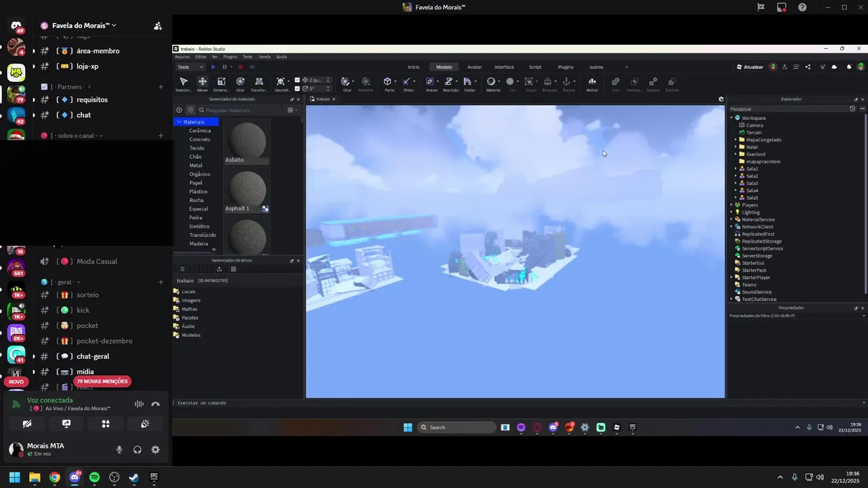Open Discord soundboard button
The width and height of the screenshot is (868, 488).
click(x=145, y=424)
